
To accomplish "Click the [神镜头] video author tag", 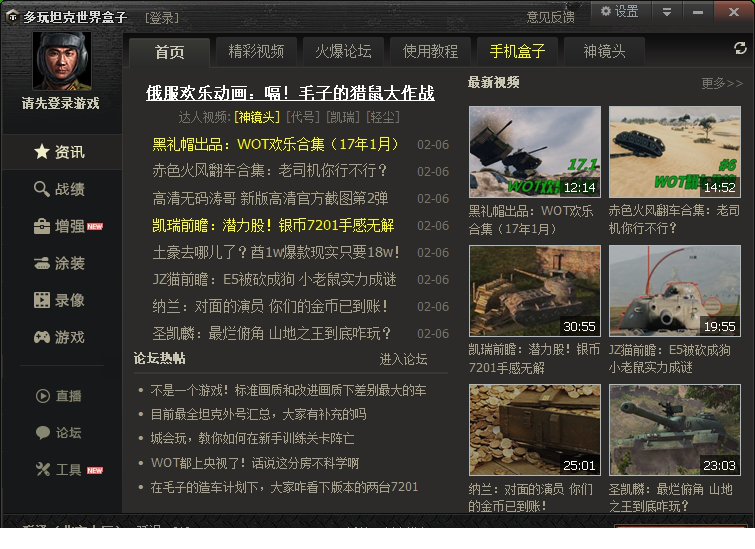I will click(257, 117).
